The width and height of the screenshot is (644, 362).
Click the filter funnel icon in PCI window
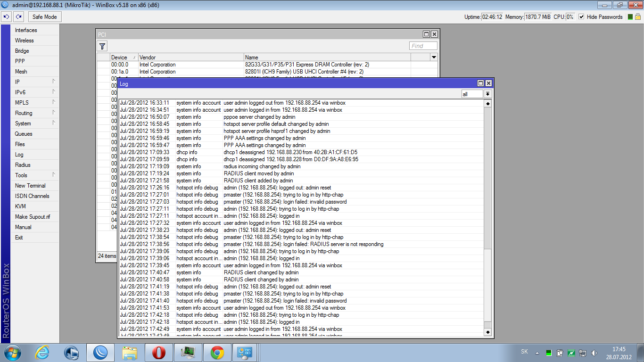pyautogui.click(x=102, y=46)
